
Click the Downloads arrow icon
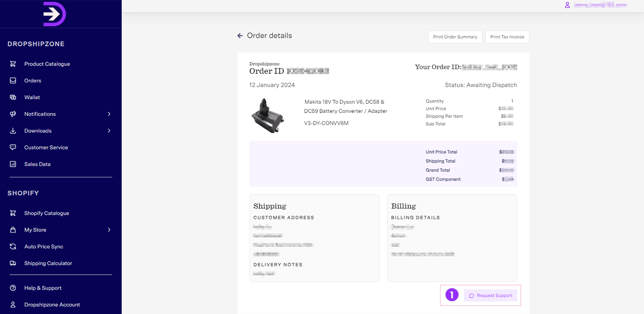(13, 131)
